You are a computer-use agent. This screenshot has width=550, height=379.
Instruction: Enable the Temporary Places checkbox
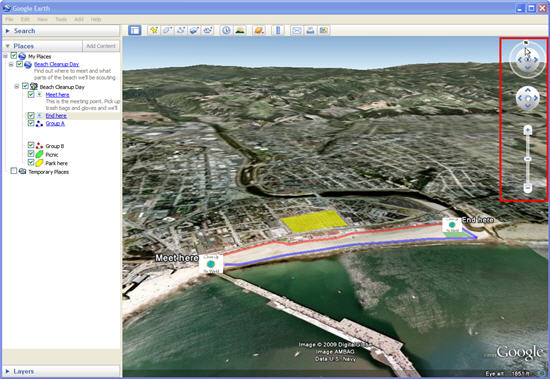click(x=13, y=171)
